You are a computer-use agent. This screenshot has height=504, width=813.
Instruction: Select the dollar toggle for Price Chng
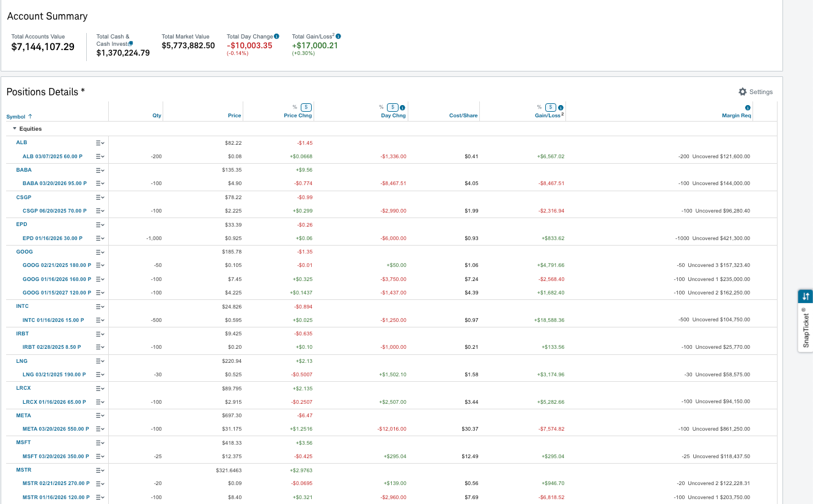coord(306,108)
